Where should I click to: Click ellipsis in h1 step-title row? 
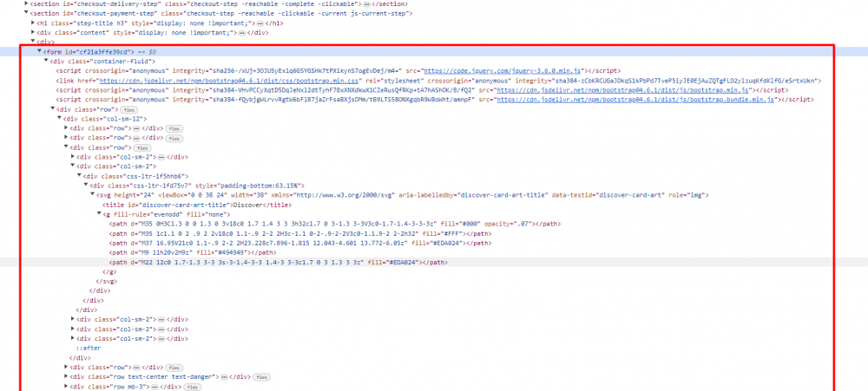(260, 23)
